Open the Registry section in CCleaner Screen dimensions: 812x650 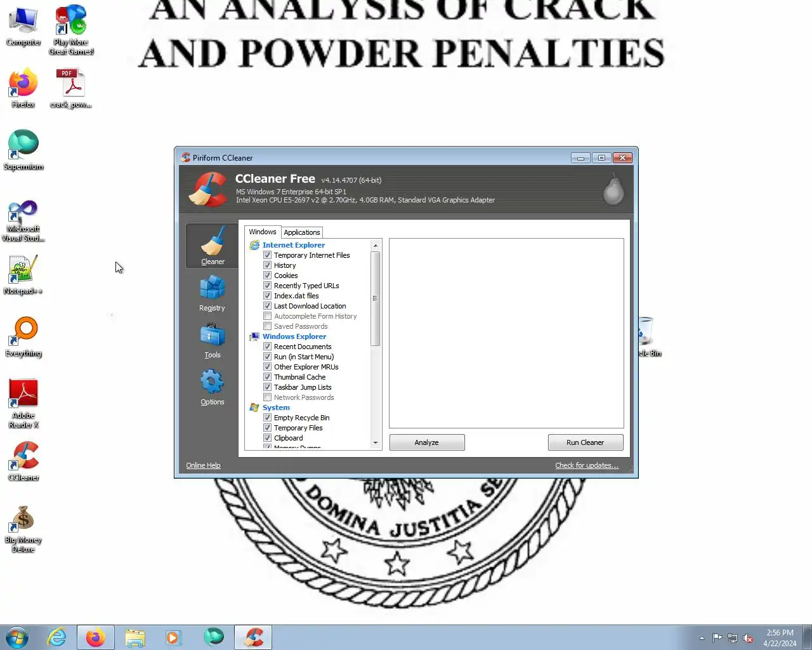point(212,293)
